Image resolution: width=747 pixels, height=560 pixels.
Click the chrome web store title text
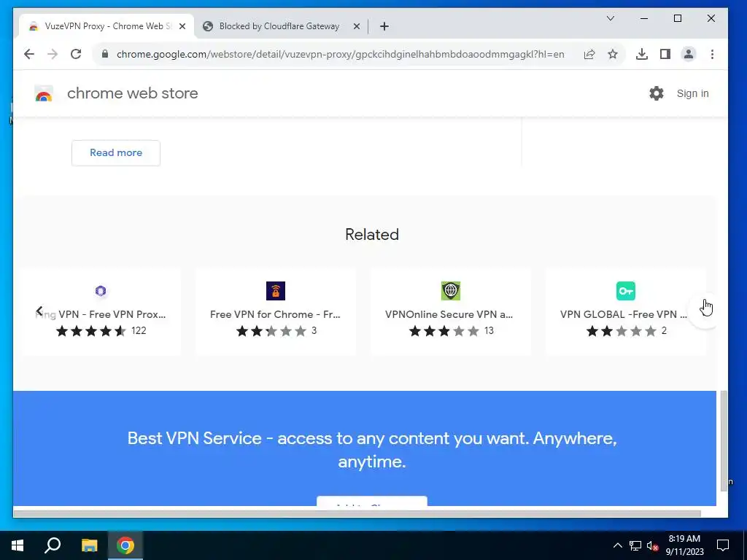[x=133, y=93]
